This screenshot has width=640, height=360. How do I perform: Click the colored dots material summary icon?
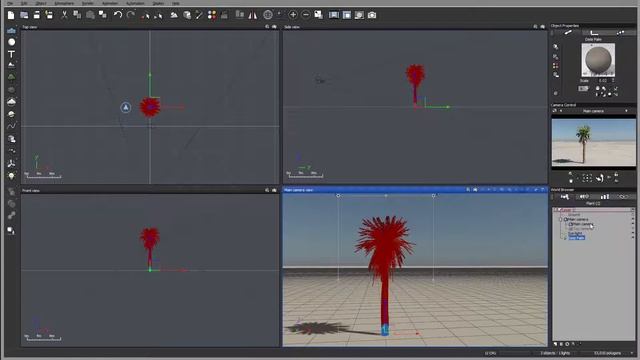point(212,15)
